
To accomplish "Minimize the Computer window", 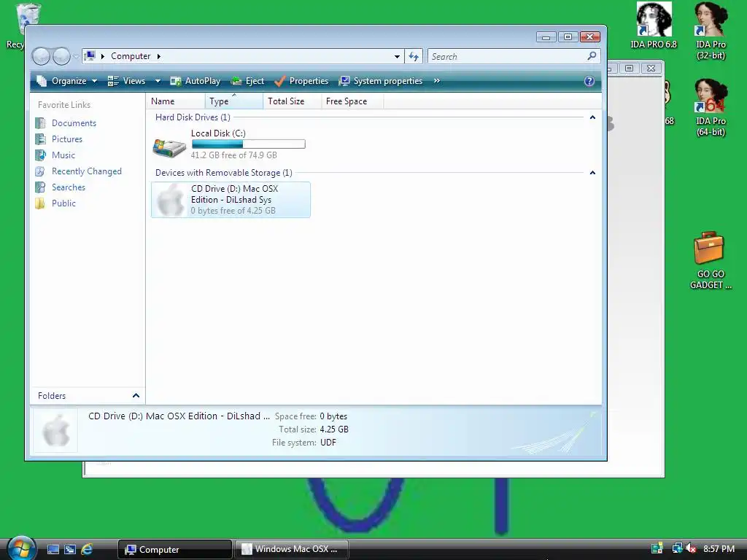I will (x=546, y=36).
